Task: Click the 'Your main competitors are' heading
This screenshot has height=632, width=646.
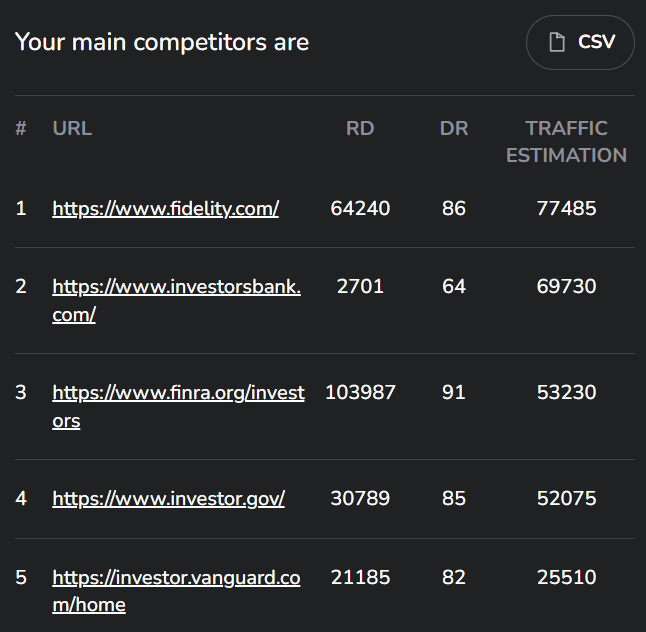Action: (x=162, y=42)
